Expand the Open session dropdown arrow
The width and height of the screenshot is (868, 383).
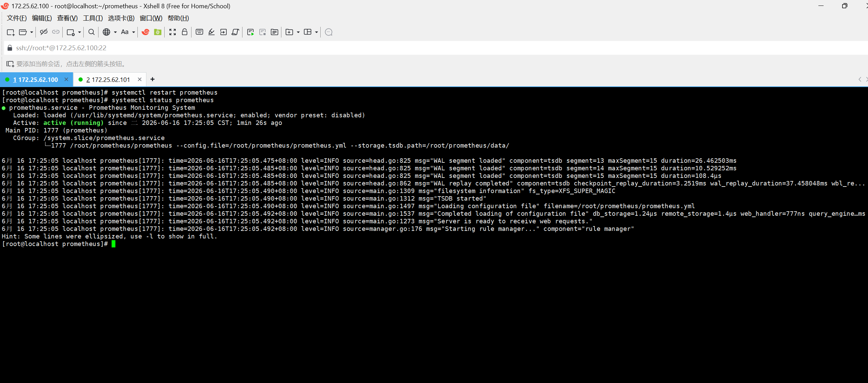pos(32,32)
